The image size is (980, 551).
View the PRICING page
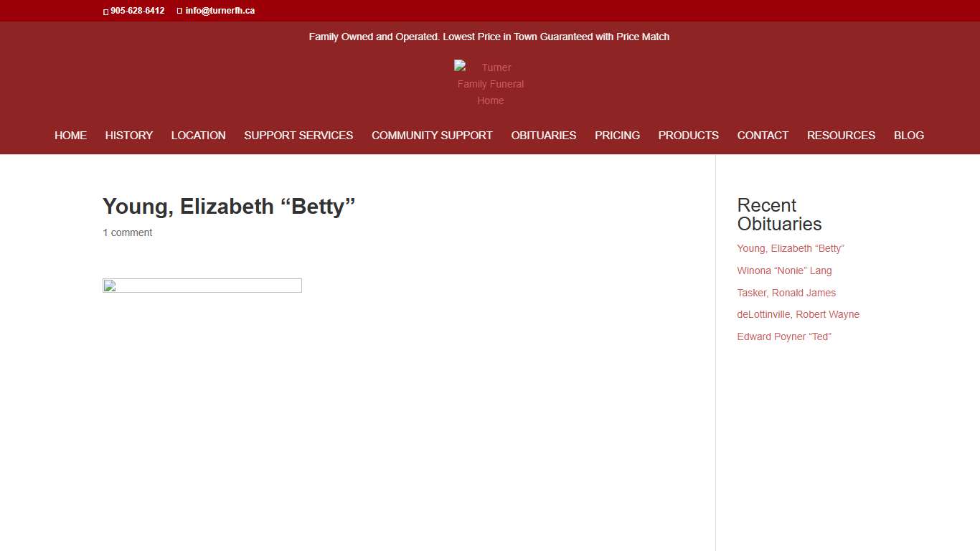(617, 135)
